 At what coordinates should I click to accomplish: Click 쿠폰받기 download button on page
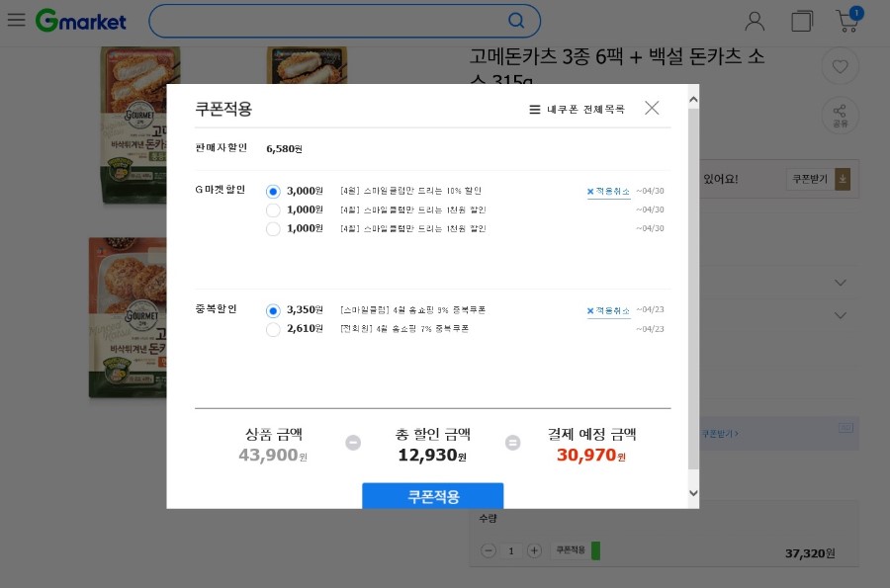[818, 179]
